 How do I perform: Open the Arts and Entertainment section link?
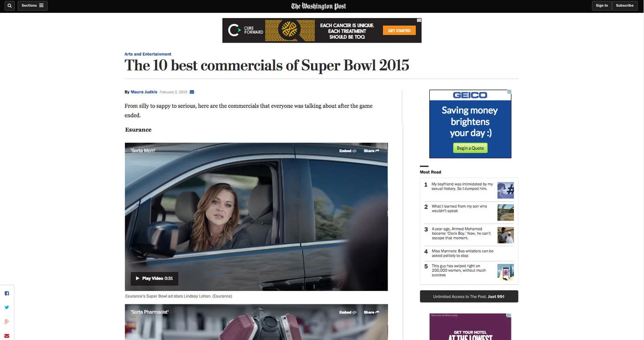[x=148, y=54]
